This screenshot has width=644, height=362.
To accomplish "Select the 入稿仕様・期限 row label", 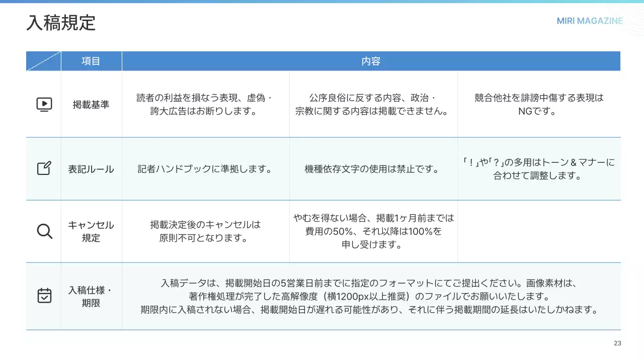I will point(91,297).
